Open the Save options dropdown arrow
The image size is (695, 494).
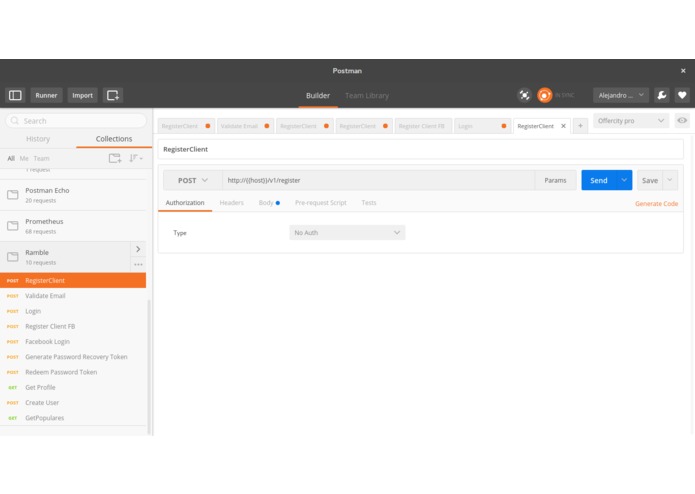click(x=670, y=180)
